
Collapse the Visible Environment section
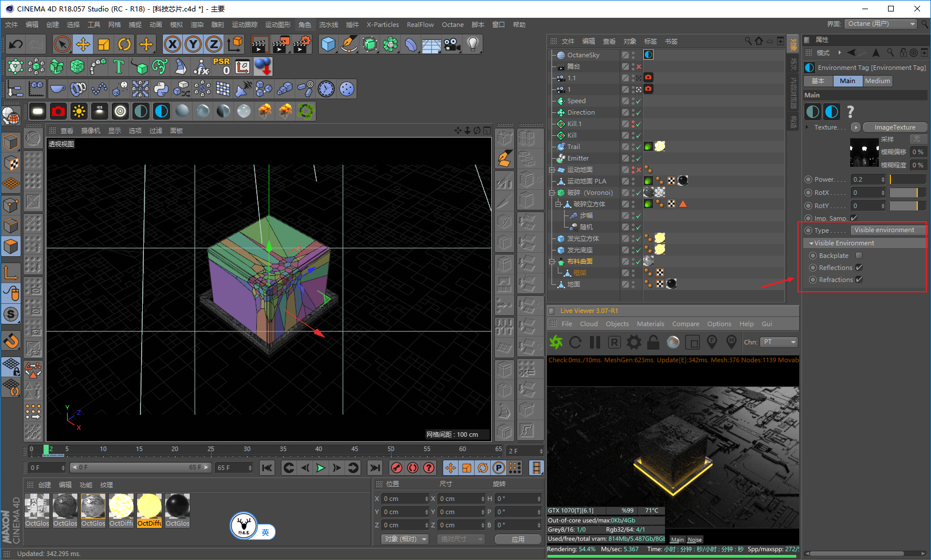[812, 244]
